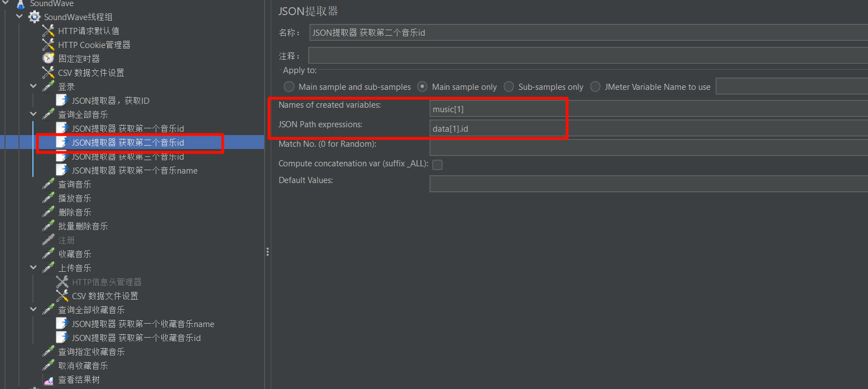Image resolution: width=868 pixels, height=389 pixels.
Task: Click the JSON Path expressions field
Action: [x=649, y=128]
